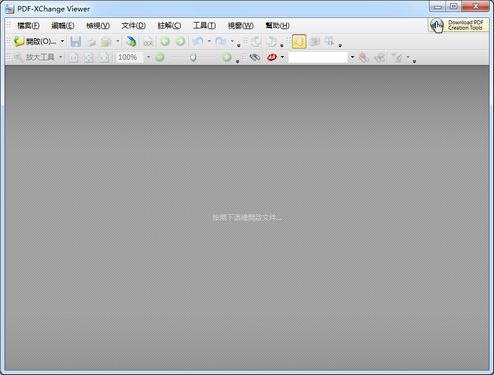The image size is (494, 375).
Task: Click the fit width icon
Action: click(x=104, y=58)
